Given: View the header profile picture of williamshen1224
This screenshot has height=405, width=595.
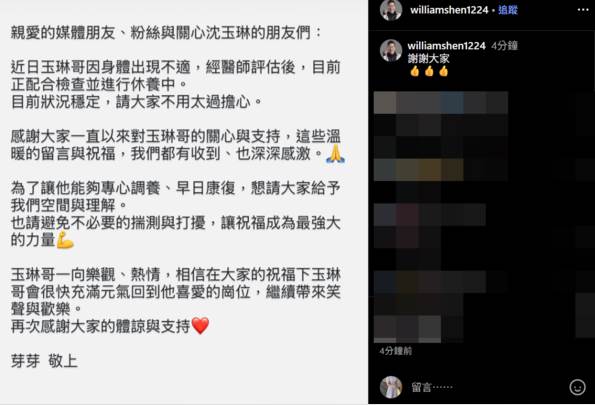Looking at the screenshot, I should (x=391, y=9).
